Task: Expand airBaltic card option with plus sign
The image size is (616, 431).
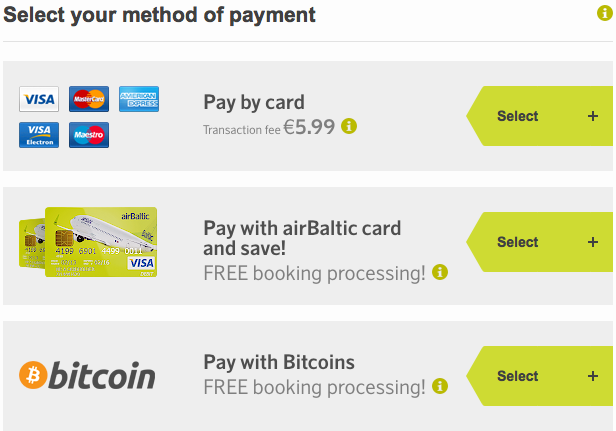Action: pyautogui.click(x=593, y=242)
